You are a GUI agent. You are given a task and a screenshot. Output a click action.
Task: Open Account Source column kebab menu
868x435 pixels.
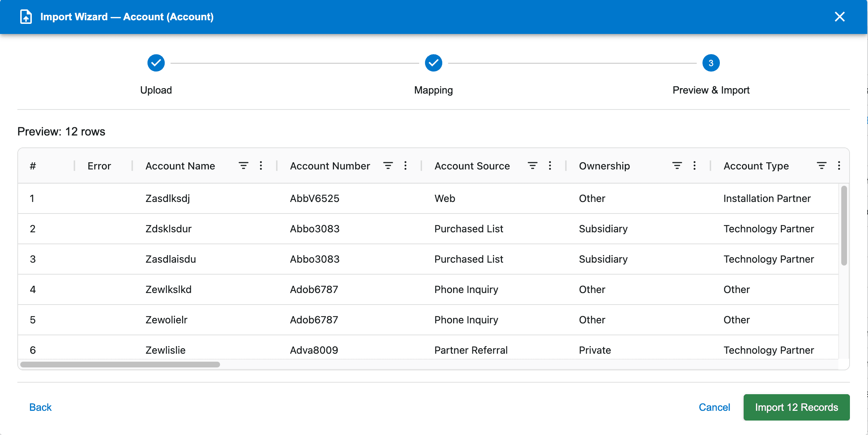click(550, 166)
